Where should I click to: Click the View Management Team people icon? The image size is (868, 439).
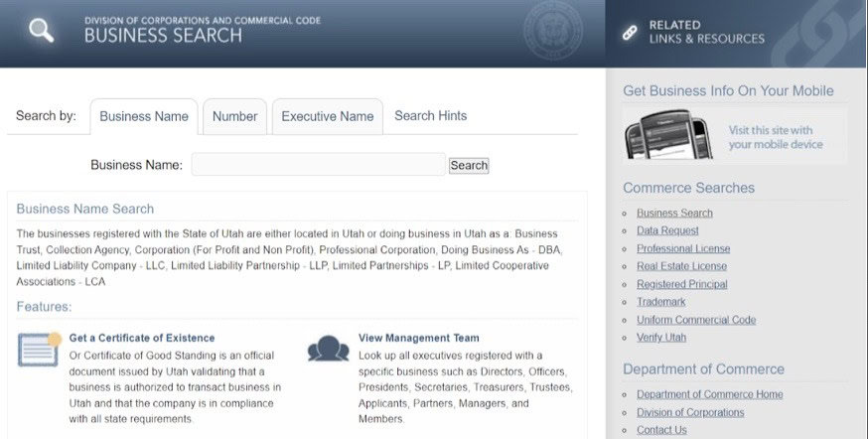[328, 349]
